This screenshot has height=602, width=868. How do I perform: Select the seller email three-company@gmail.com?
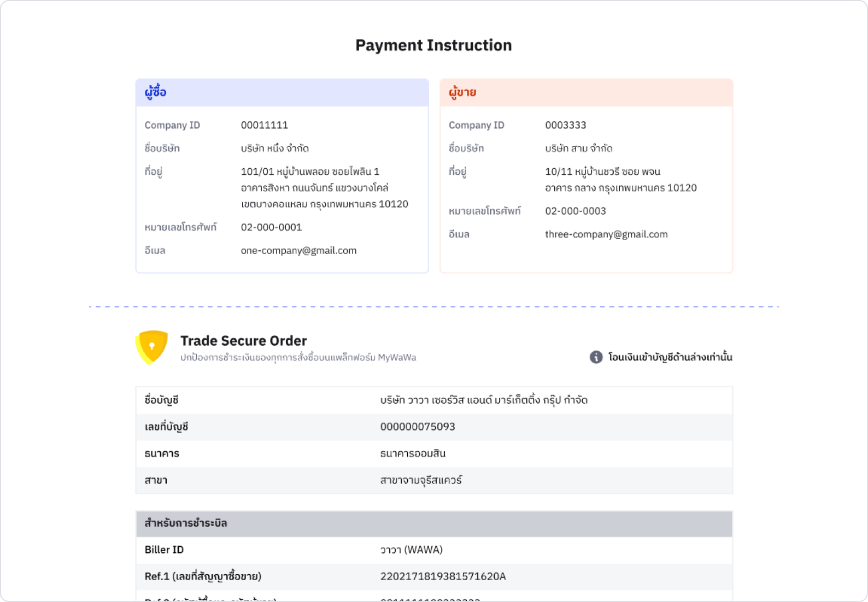606,234
